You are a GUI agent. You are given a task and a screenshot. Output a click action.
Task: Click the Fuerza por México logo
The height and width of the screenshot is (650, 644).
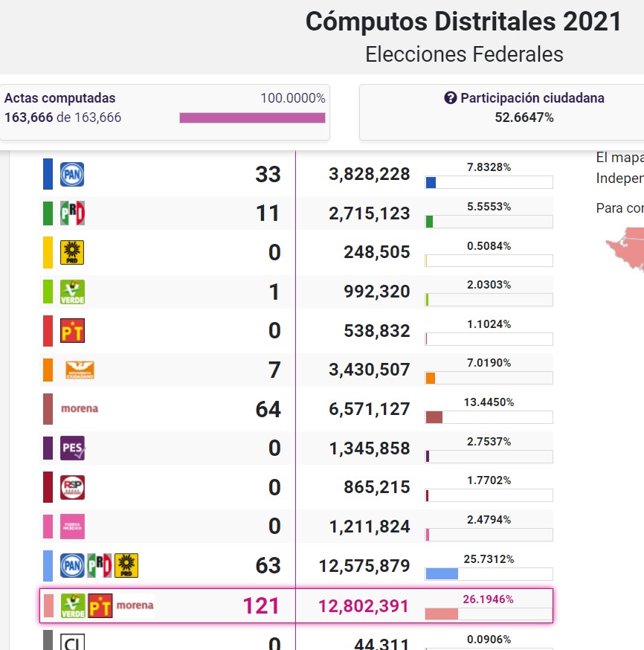tap(72, 527)
